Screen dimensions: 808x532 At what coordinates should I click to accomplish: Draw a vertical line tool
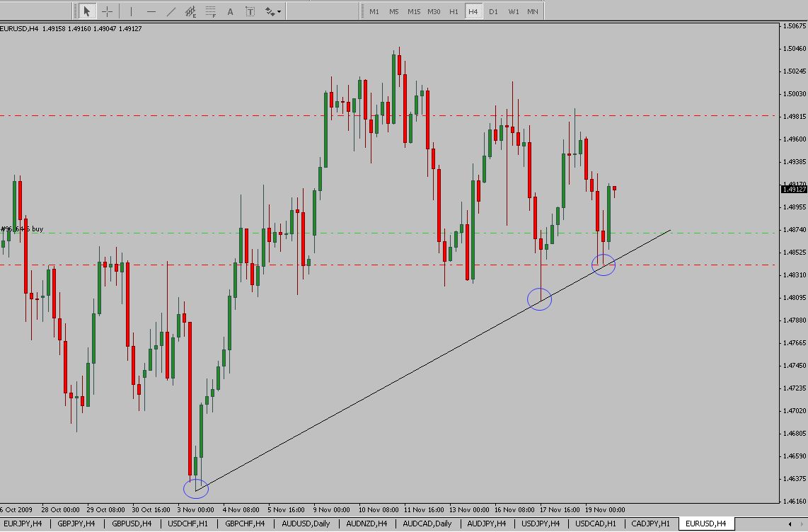pos(131,11)
